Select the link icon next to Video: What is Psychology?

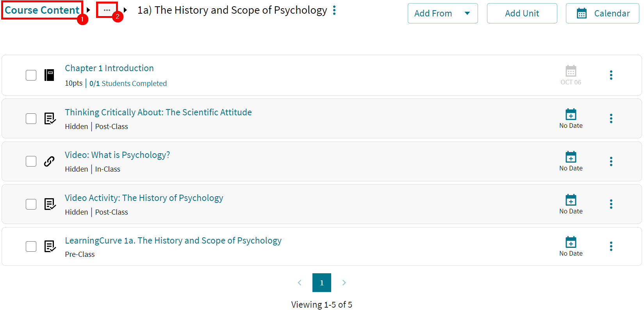[49, 161]
